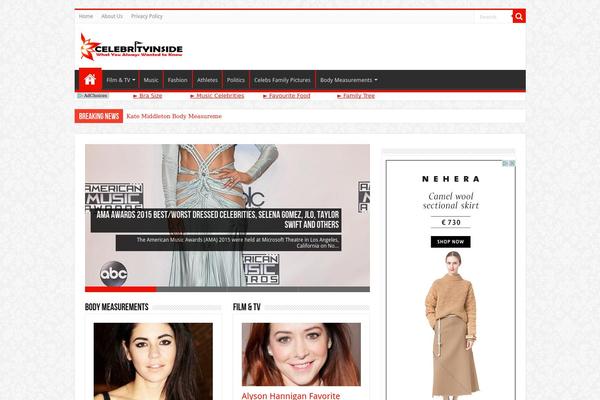
Task: Expand the Film & TV dropdown menu
Action: coord(121,80)
